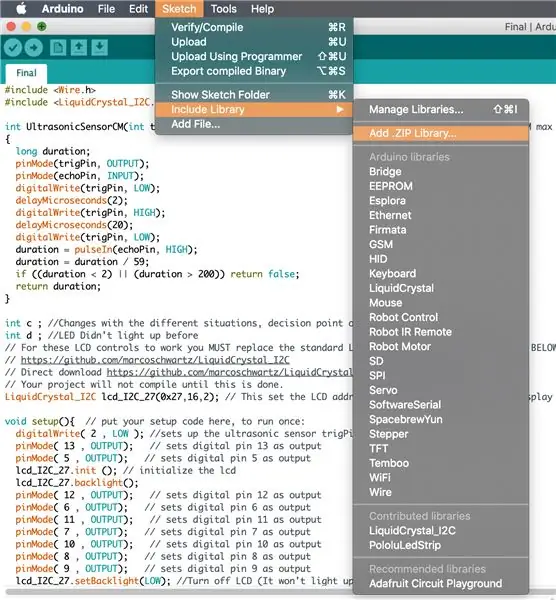This screenshot has width=556, height=600.
Task: Click the horizontal scrollbar at editor bottom
Action: (180, 592)
